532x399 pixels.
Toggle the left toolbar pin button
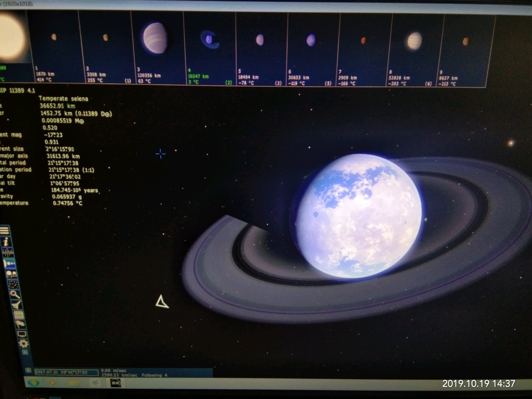[x=25, y=352]
